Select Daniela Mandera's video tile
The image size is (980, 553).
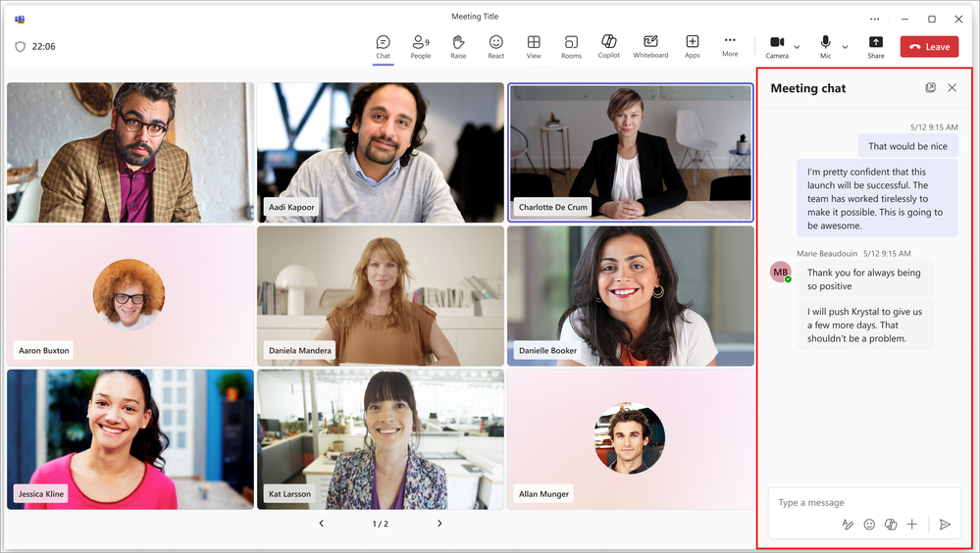381,296
